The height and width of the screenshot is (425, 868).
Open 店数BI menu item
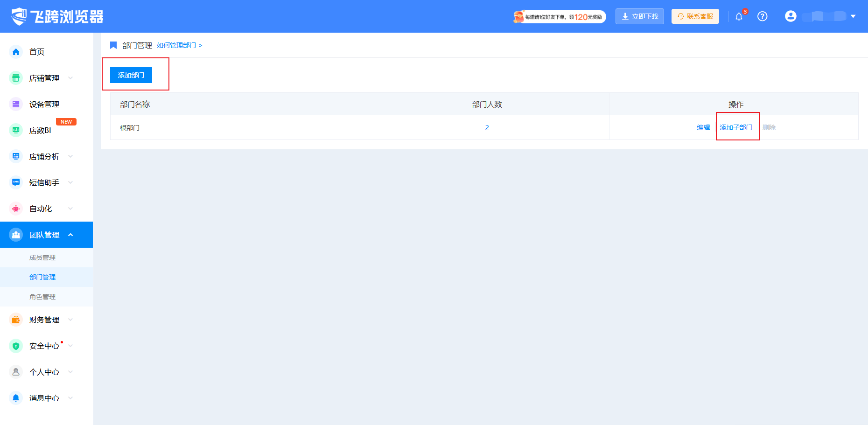(47, 130)
